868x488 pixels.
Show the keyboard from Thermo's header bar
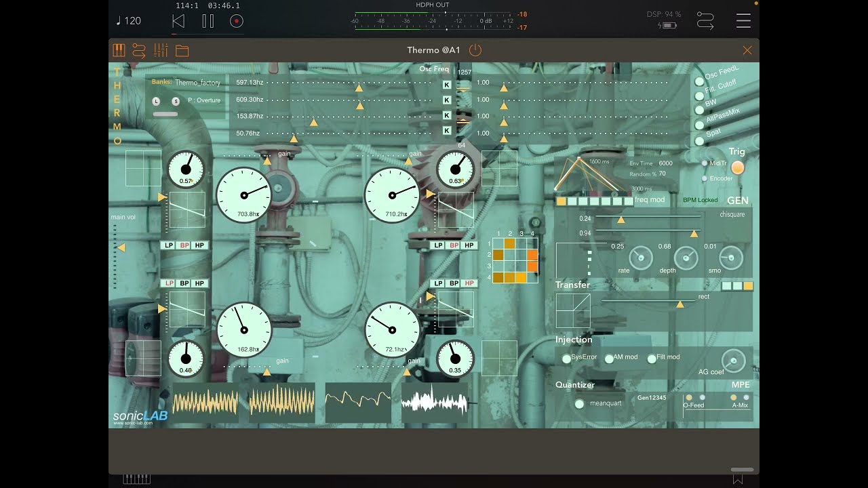click(x=119, y=50)
